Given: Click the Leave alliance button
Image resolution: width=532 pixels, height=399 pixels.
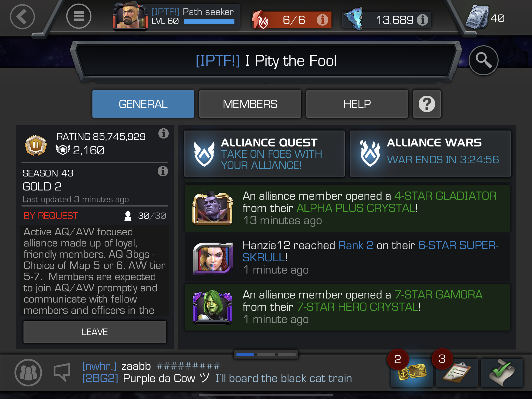Looking at the screenshot, I should pyautogui.click(x=95, y=332).
